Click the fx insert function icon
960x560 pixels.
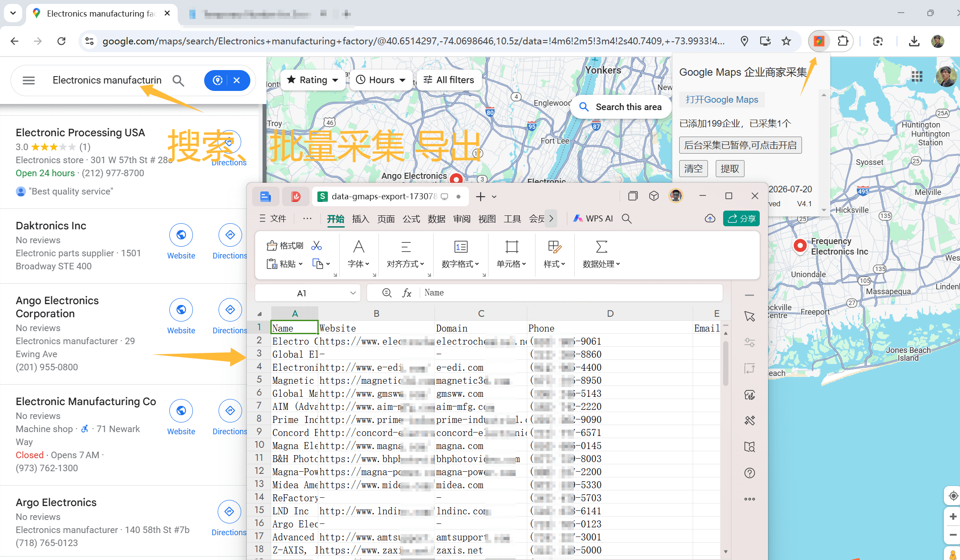(x=407, y=293)
